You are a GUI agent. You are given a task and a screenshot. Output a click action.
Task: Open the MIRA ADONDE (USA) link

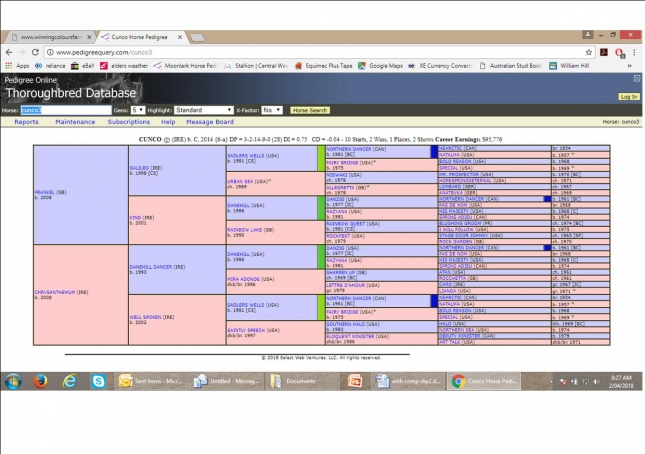(x=251, y=279)
